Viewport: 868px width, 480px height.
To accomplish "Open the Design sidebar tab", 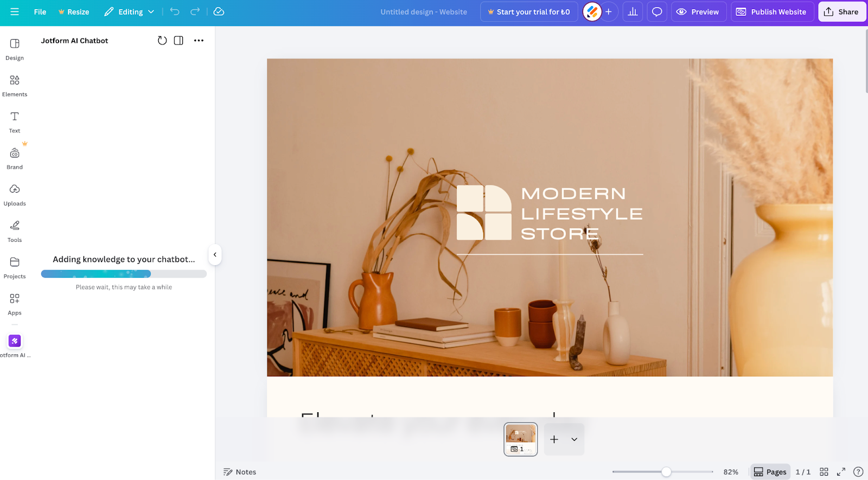I will coord(15,49).
